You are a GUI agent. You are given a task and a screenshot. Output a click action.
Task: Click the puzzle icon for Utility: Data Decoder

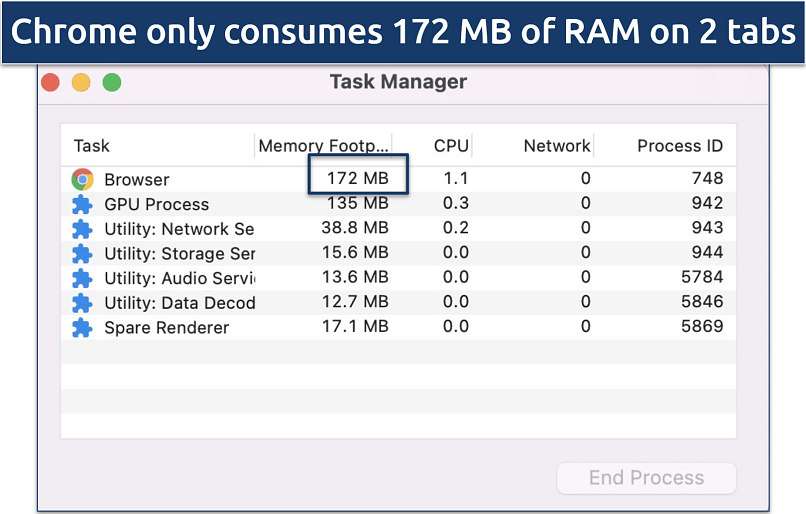click(82, 303)
